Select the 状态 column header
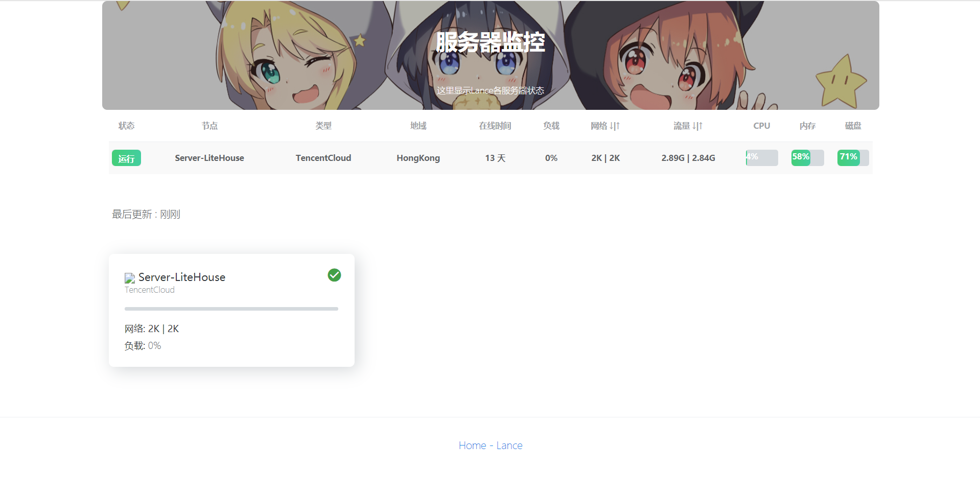 126,126
